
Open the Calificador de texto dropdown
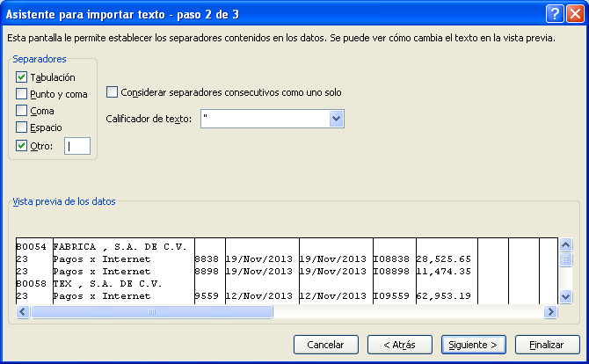tap(336, 119)
